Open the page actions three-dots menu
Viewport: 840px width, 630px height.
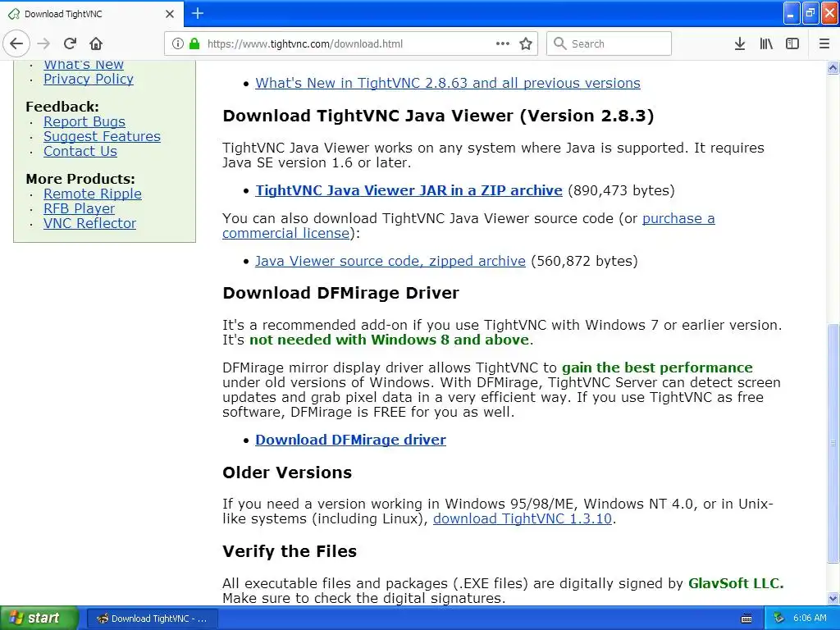click(503, 43)
